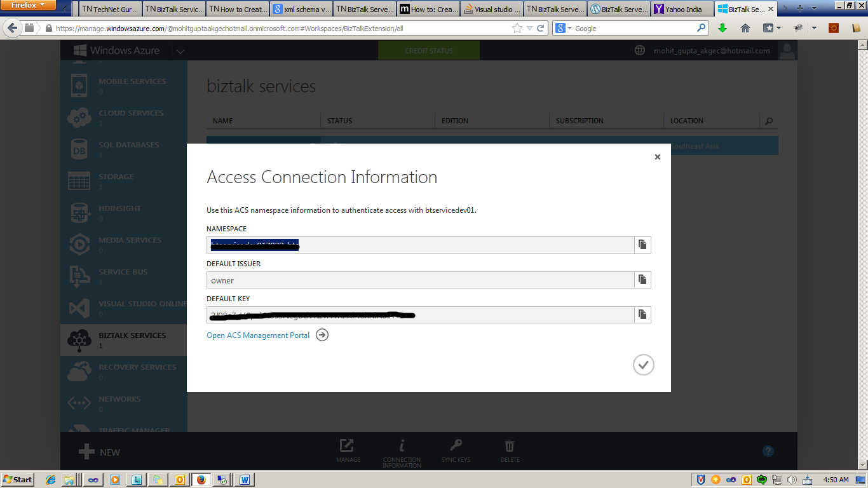This screenshot has height=488, width=868.
Task: Open the bookmarks menu toolbar button
Action: pos(771,29)
